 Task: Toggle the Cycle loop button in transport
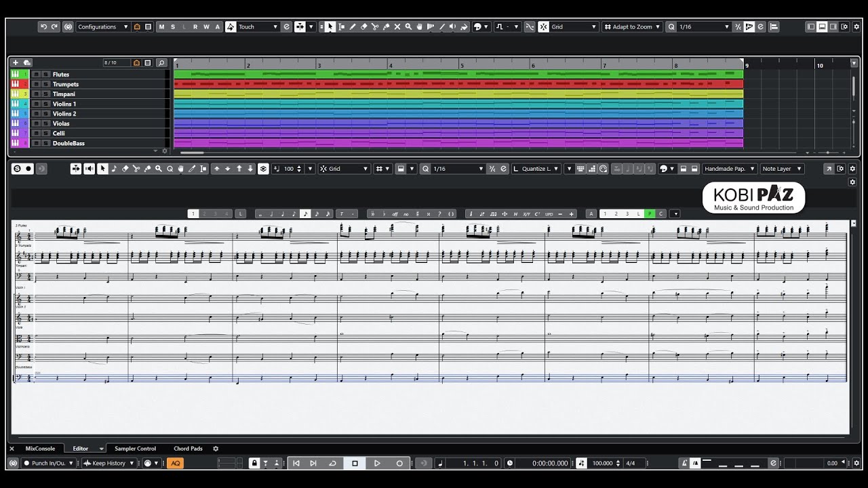pos(332,463)
